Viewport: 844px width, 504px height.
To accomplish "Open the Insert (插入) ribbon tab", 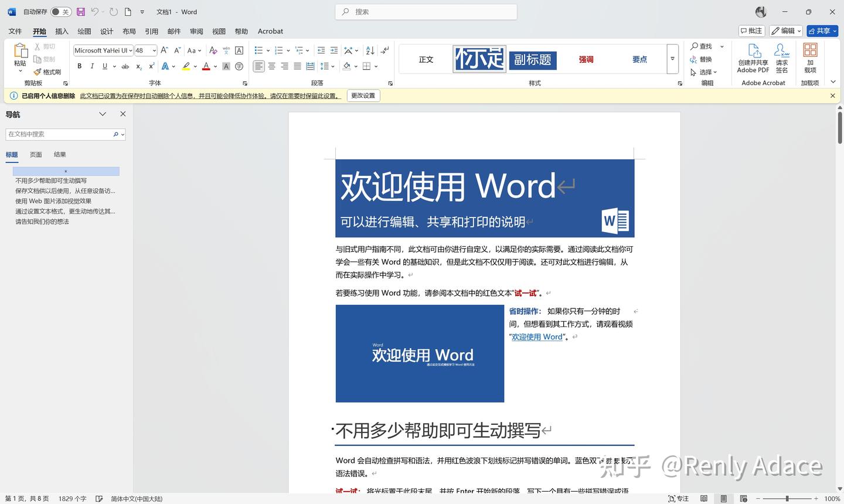I will tap(62, 31).
